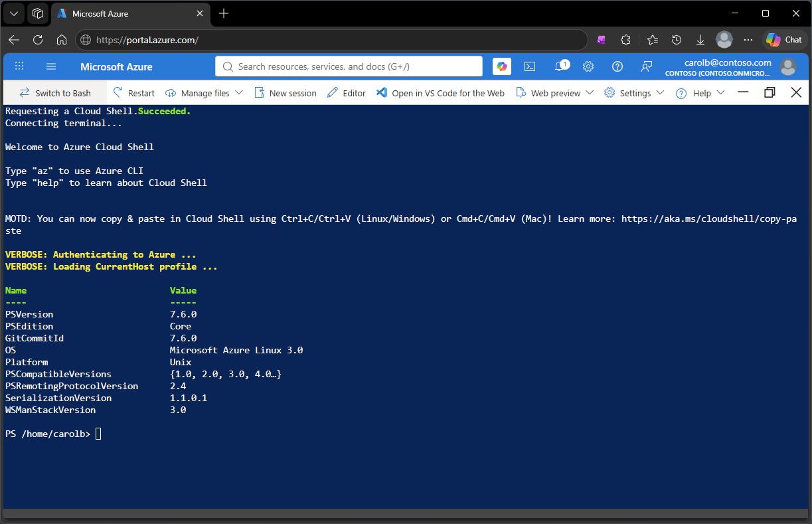Go back in the browser
This screenshot has height=524, width=812.
click(x=14, y=40)
